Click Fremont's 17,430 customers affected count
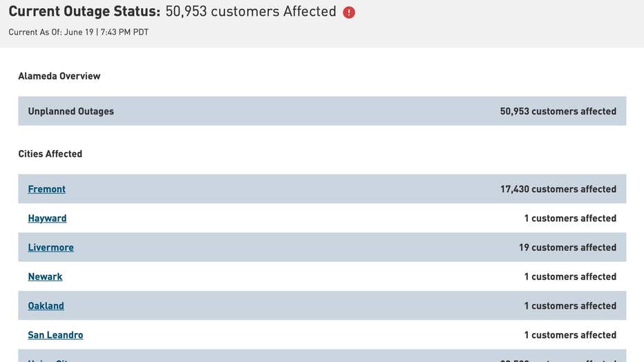Screen dimensions: 644x362 [x=558, y=189]
